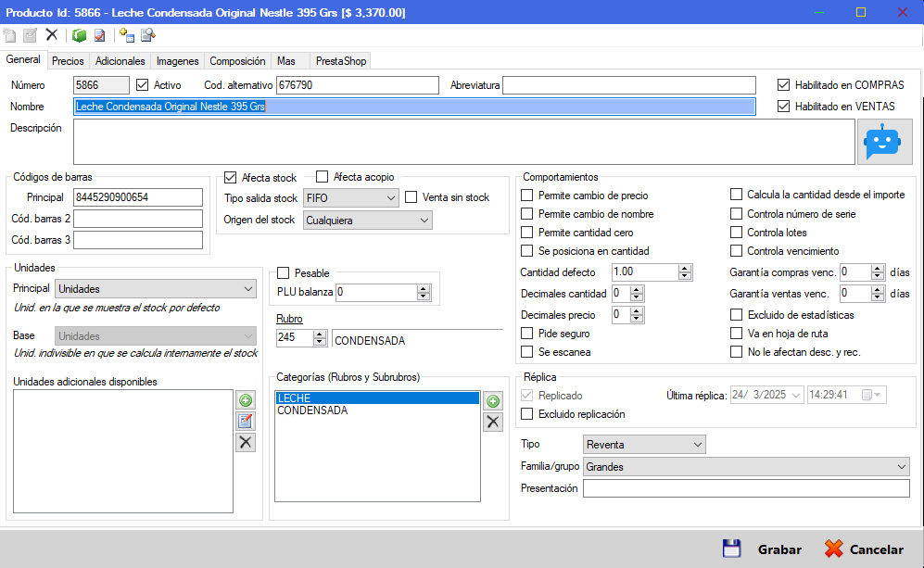924x568 pixels.
Task: Click the new document toolbar icon
Action: pos(10,35)
